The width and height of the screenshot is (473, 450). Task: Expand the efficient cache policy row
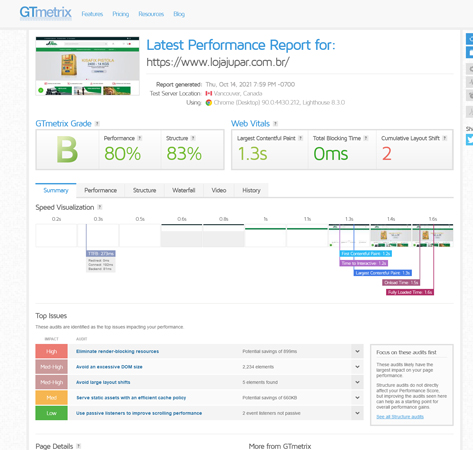[357, 398]
